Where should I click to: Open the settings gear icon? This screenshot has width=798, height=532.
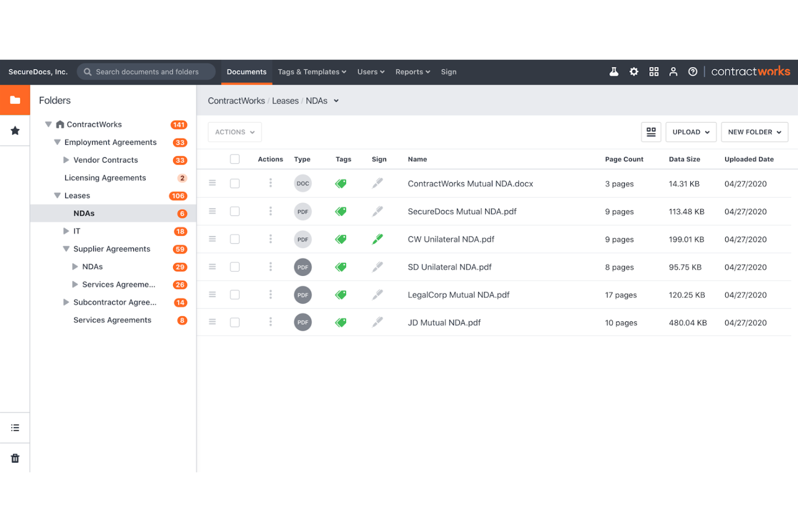pyautogui.click(x=634, y=72)
